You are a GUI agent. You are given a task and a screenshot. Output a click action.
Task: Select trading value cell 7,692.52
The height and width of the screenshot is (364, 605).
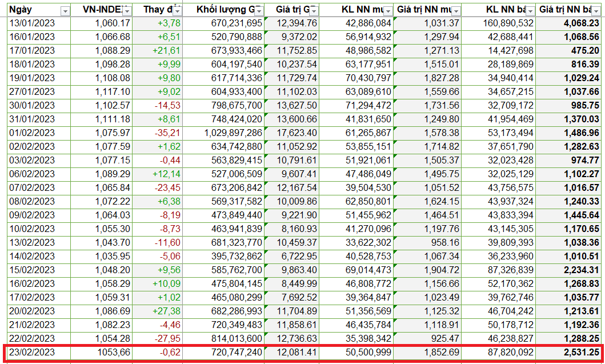pos(292,298)
